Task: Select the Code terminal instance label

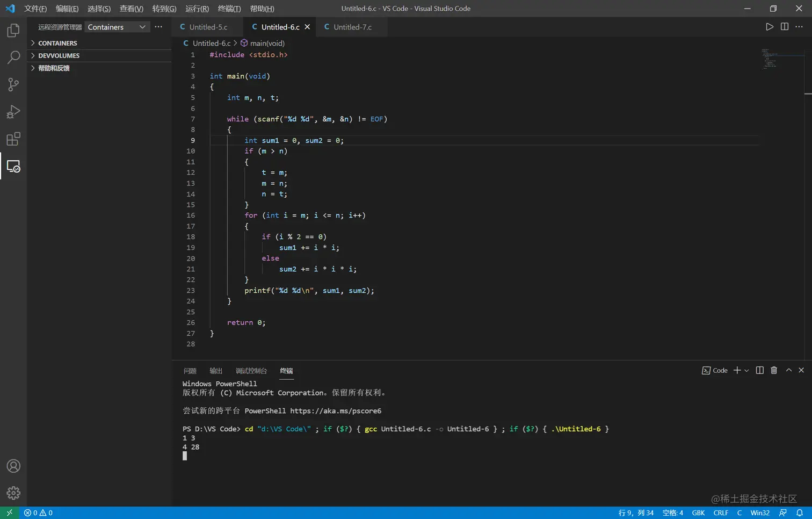Action: (715, 370)
